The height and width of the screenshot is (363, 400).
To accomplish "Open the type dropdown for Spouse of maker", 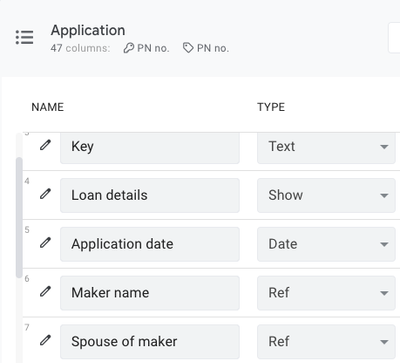I will [x=326, y=342].
